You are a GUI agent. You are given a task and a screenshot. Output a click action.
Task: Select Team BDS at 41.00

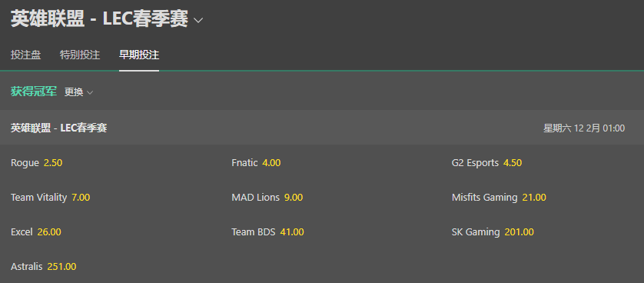click(x=267, y=232)
